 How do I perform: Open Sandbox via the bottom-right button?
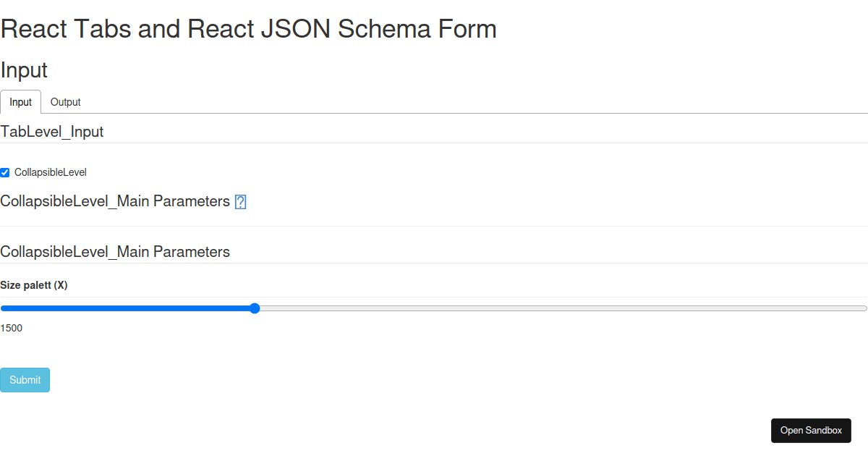tap(811, 431)
